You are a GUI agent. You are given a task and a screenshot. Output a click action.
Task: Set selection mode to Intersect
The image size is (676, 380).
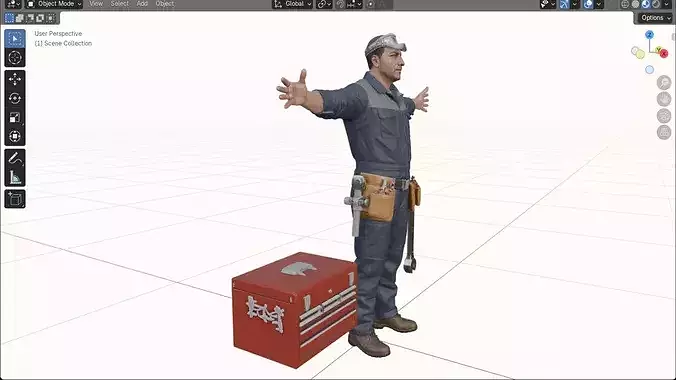pos(50,18)
